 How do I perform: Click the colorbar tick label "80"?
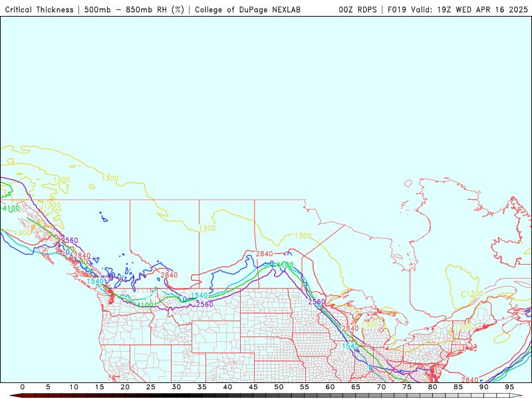[x=432, y=387]
